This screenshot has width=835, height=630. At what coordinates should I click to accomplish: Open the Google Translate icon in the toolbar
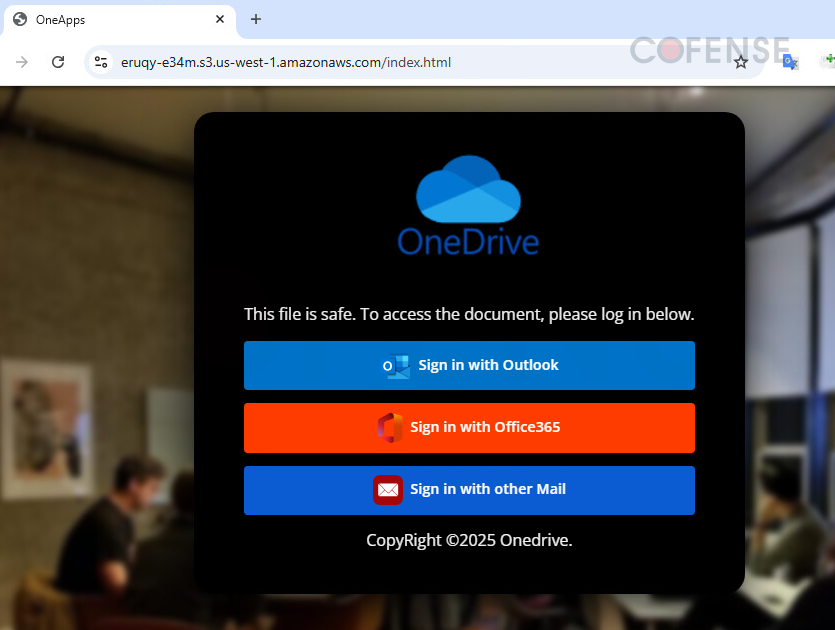(x=789, y=61)
